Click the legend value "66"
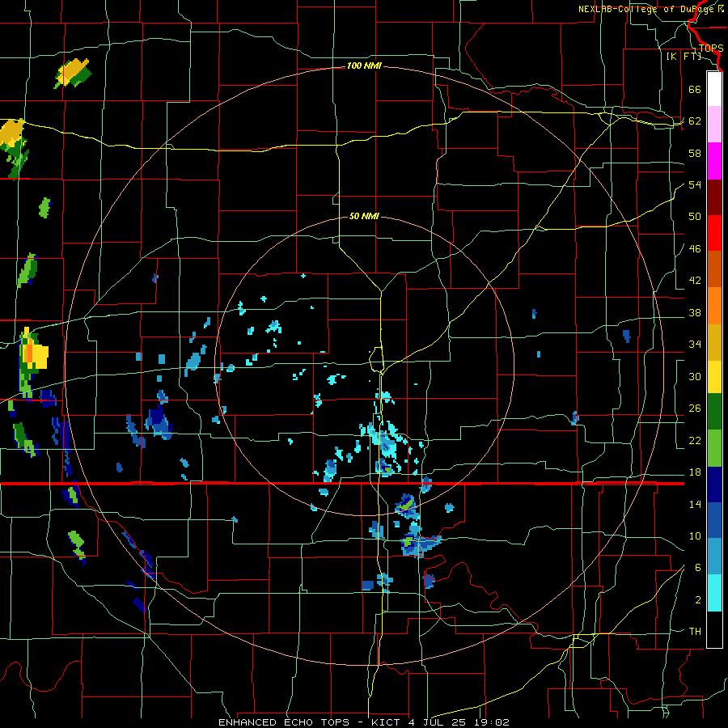 pos(695,89)
